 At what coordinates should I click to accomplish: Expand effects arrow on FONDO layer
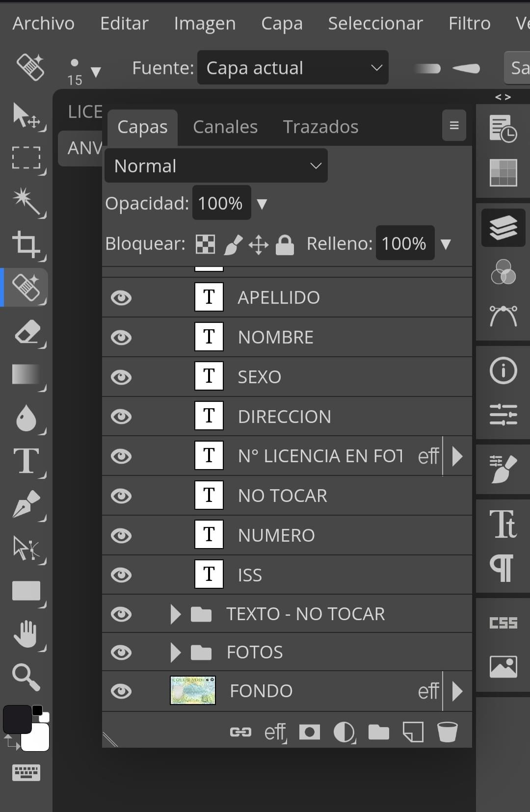point(457,691)
